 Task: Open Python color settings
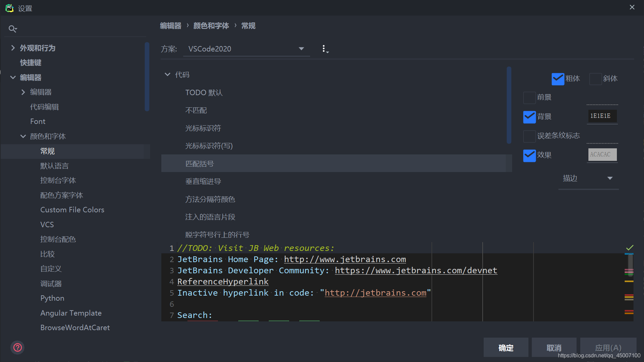[x=52, y=298]
